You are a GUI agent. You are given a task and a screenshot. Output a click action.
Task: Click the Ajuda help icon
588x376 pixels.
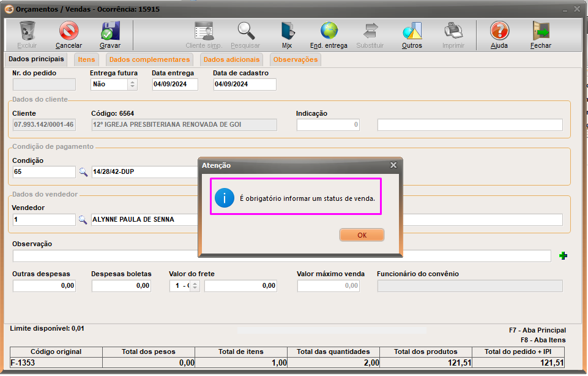point(499,31)
